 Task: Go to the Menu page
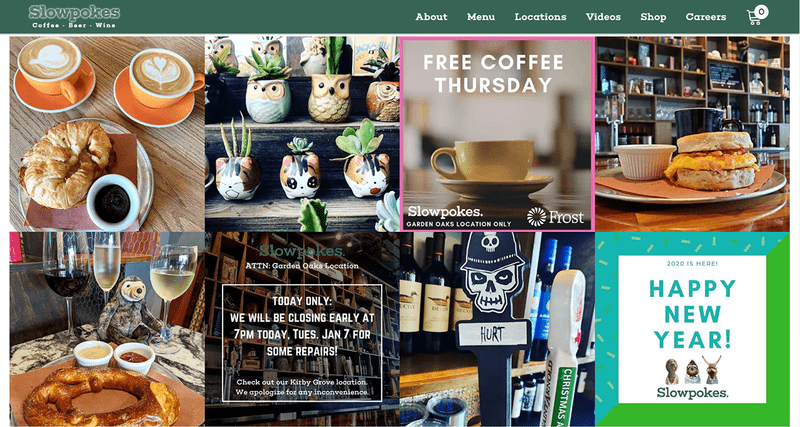point(481,17)
